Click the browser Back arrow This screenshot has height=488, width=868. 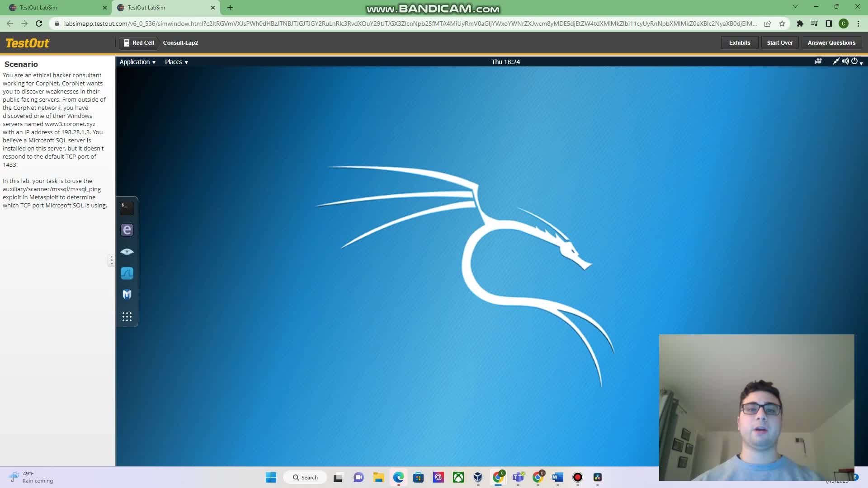(x=10, y=23)
